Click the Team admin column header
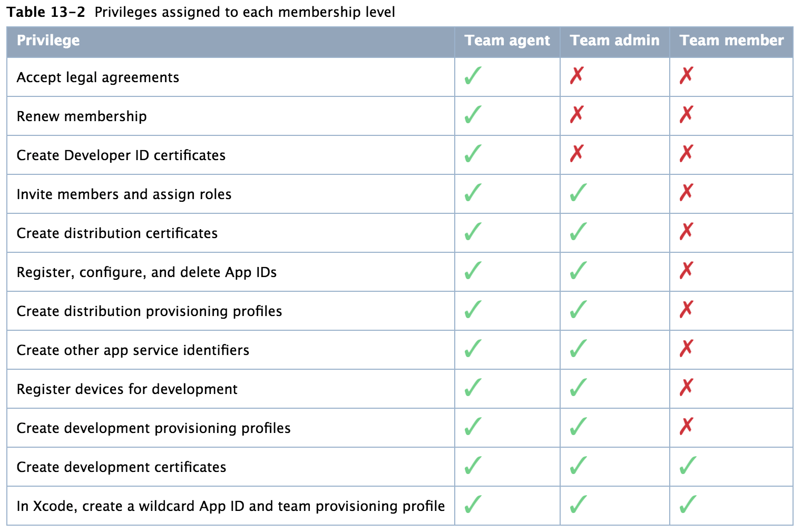This screenshot has height=532, width=802. (x=614, y=41)
